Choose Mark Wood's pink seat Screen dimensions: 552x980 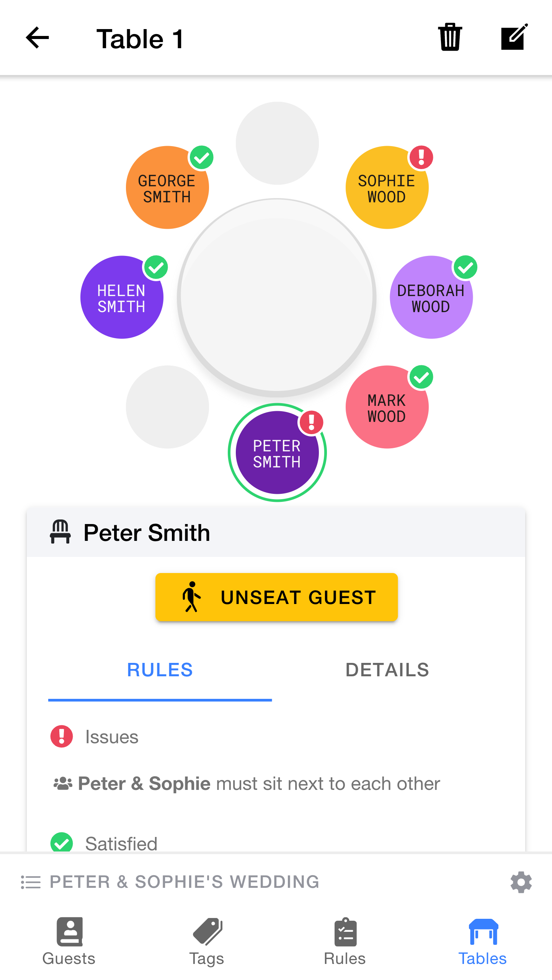387,408
